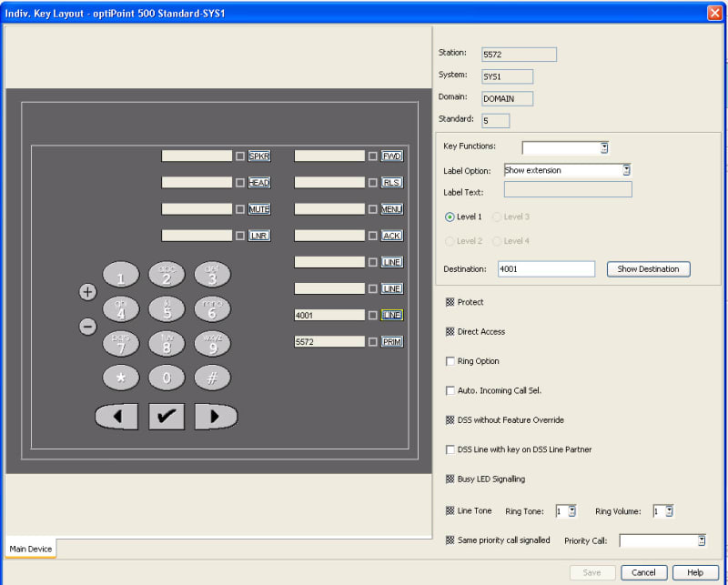The width and height of the screenshot is (728, 585).
Task: Click keypad digit 8 (tuv)
Action: click(x=167, y=344)
